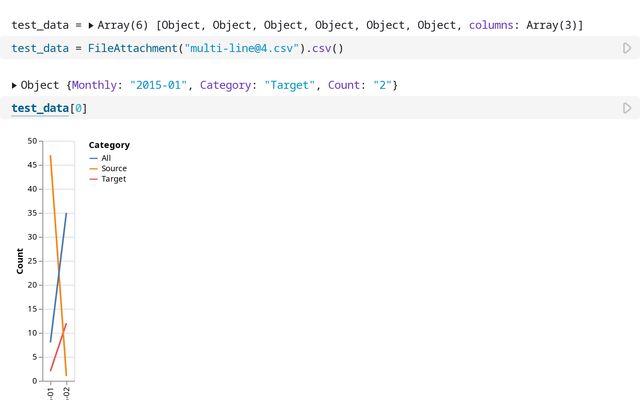Click the test_data name in array output
The image size is (640, 400).
pyautogui.click(x=40, y=24)
